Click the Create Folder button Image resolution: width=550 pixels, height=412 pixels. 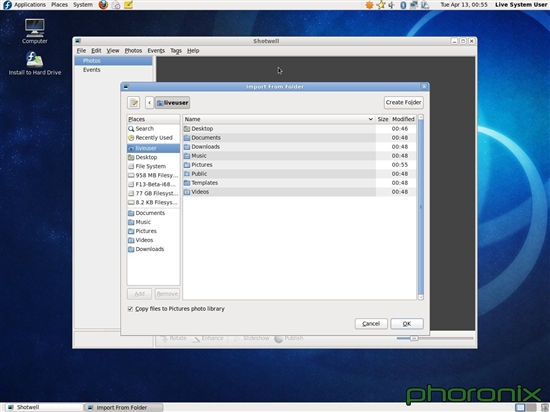click(403, 102)
